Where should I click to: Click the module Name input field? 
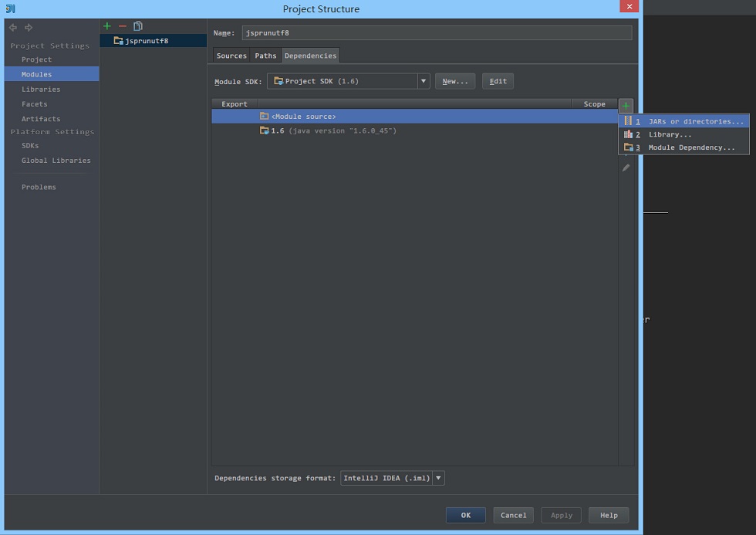[x=437, y=32]
